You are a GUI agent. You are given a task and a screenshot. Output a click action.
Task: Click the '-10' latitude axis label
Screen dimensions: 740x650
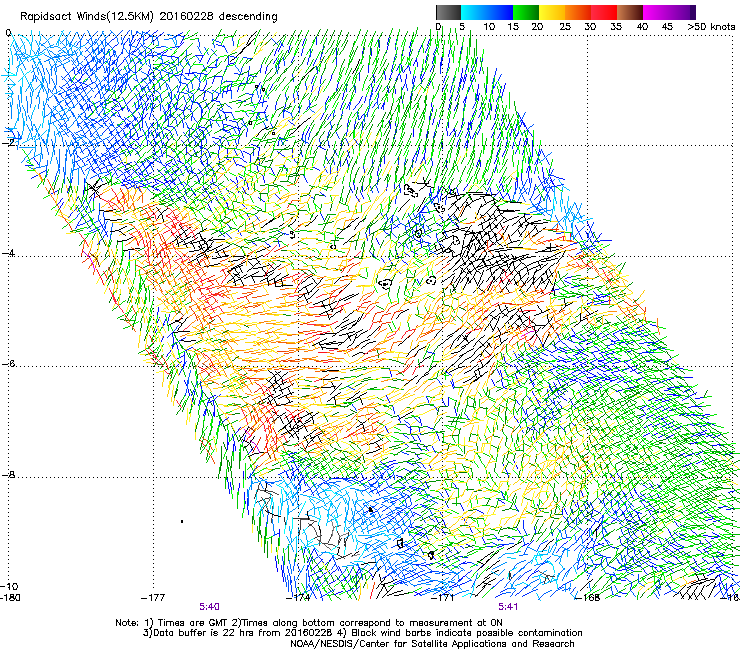9,586
